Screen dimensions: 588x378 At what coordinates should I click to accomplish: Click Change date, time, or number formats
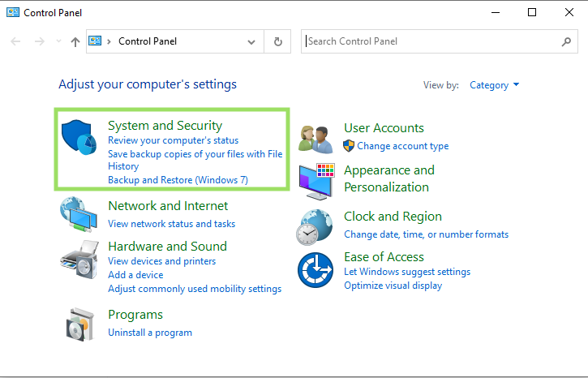pos(427,234)
